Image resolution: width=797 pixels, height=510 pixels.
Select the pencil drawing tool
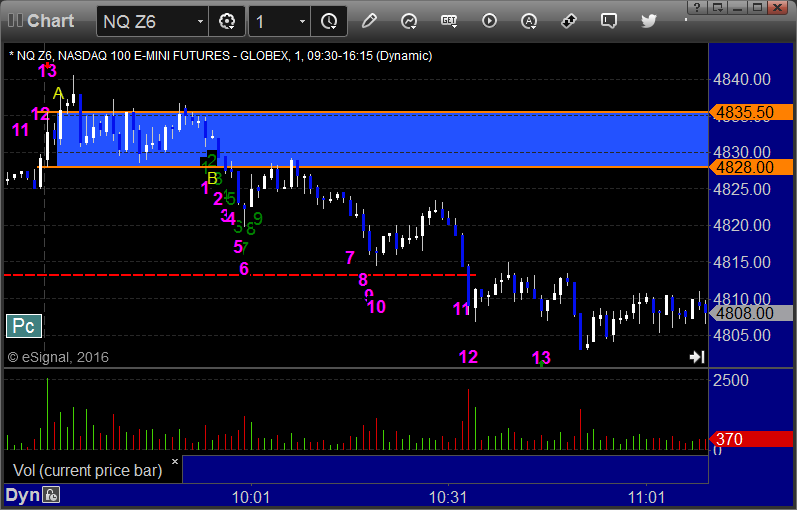369,21
